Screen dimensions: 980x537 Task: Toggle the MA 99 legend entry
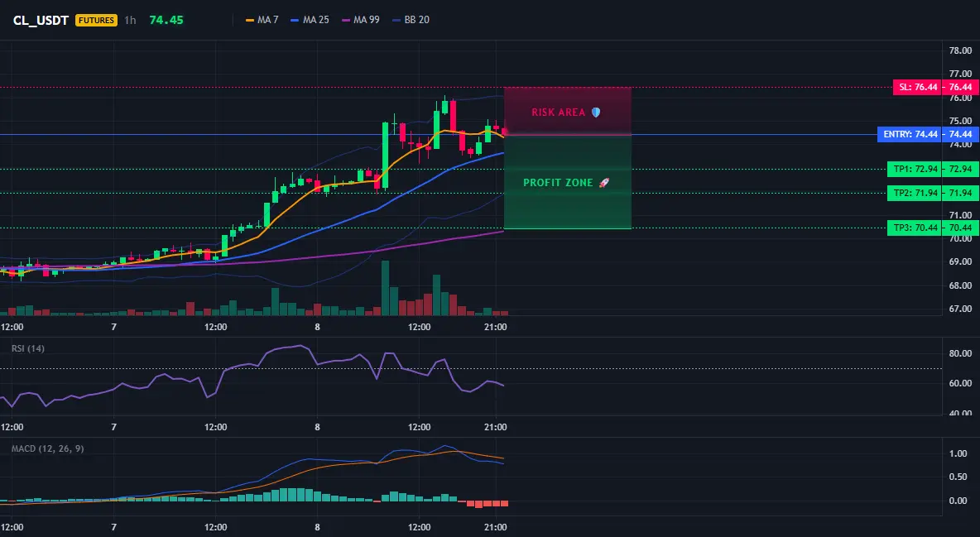[x=361, y=20]
